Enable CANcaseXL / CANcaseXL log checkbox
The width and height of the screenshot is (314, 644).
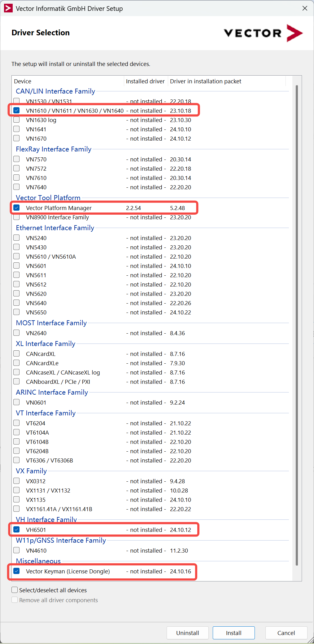pos(17,372)
